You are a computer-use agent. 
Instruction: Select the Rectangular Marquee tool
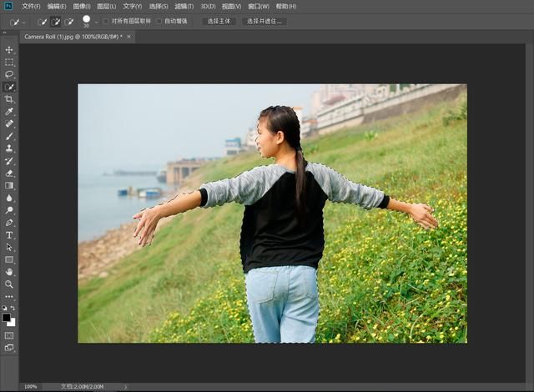pos(9,63)
